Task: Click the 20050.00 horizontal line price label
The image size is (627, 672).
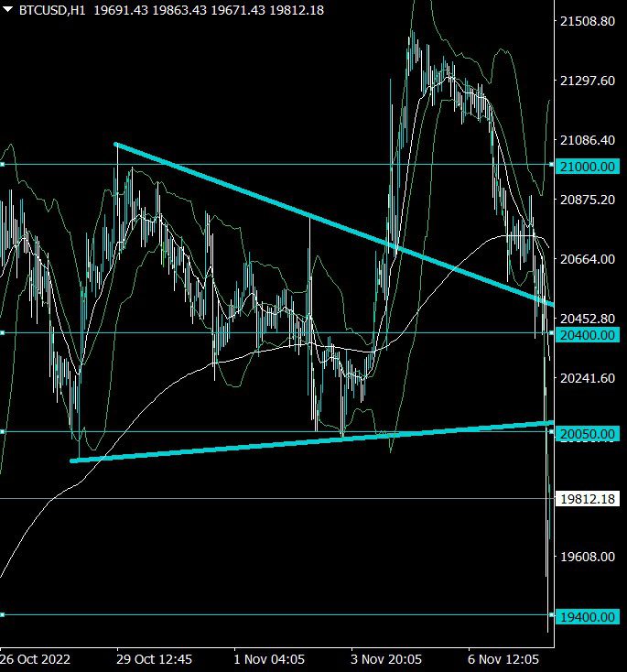Action: click(587, 434)
